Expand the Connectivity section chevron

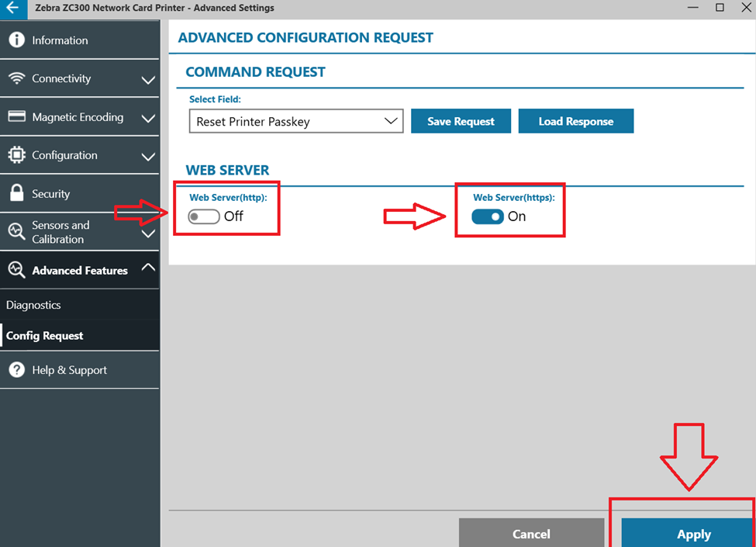148,80
